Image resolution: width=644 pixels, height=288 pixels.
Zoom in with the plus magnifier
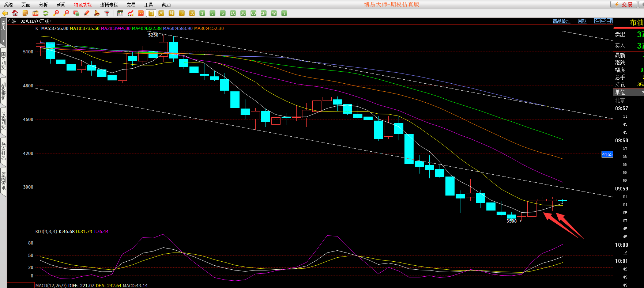coord(56,13)
